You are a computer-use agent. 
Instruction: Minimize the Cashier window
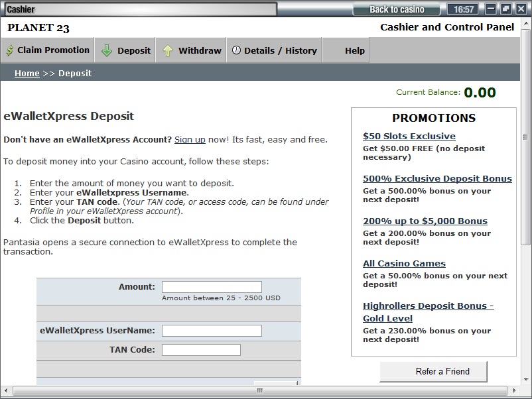click(x=491, y=9)
